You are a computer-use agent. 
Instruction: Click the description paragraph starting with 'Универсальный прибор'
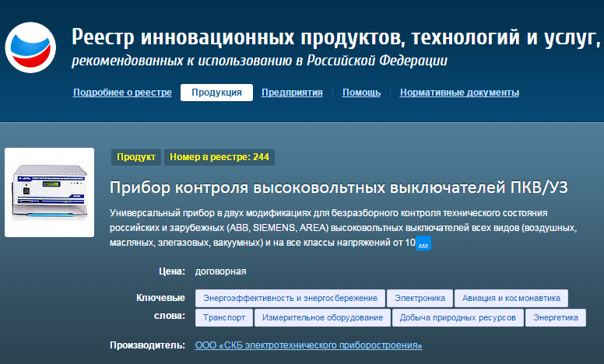[343, 228]
